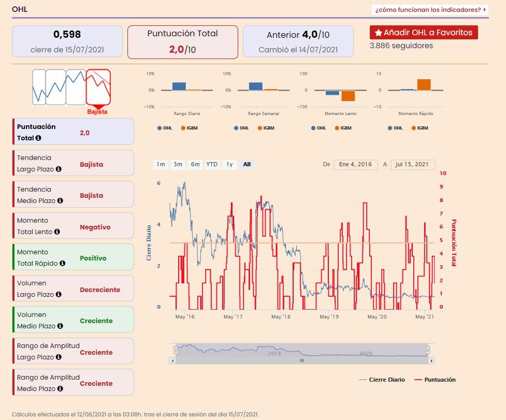Toggle IGBM series in Momento Lento legend
Screen dimensions: 506x420
click(343, 128)
